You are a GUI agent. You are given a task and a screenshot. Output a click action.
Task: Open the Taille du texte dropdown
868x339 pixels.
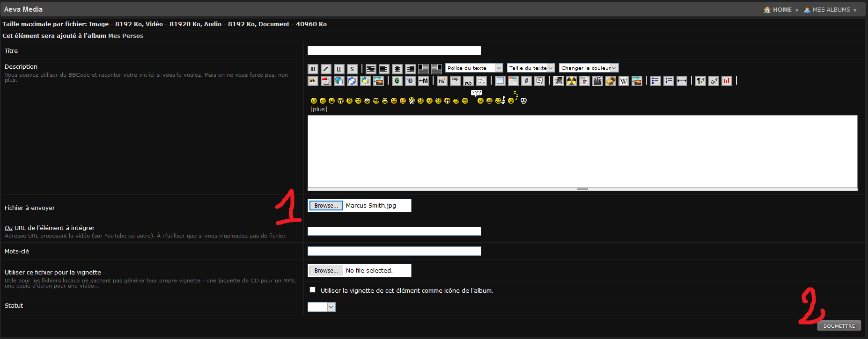point(531,68)
